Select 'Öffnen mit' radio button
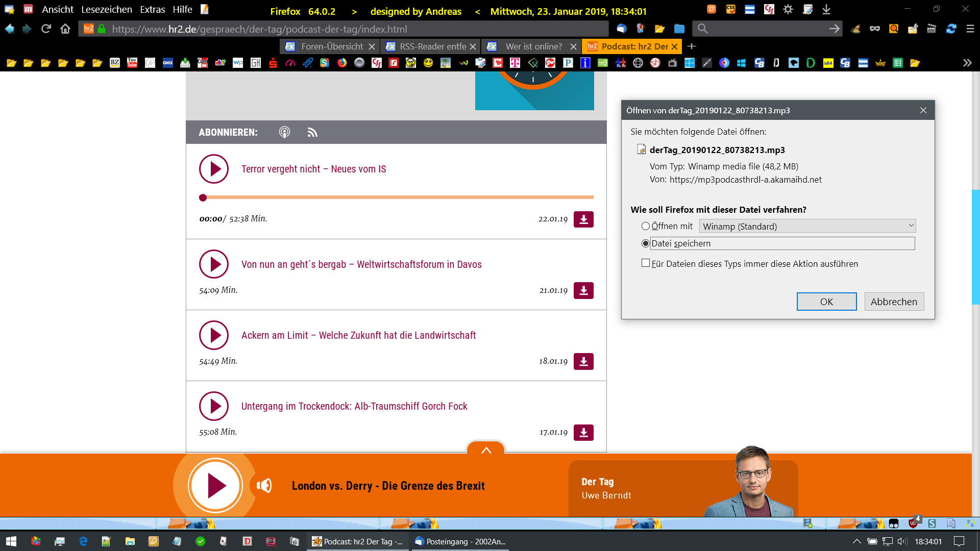This screenshot has width=980, height=551. point(646,226)
